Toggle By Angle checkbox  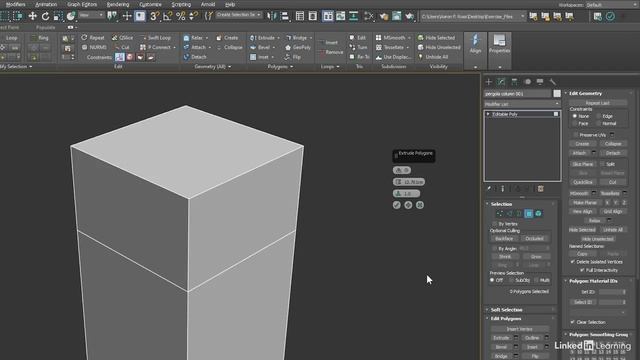(494, 248)
